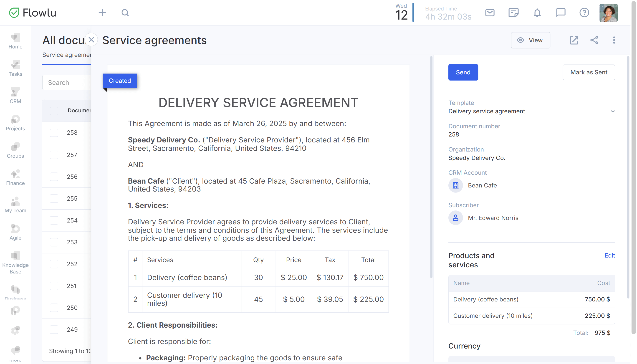Viewport: 637px width, 364px height.
Task: Open global search magnifier icon
Action: click(x=125, y=13)
